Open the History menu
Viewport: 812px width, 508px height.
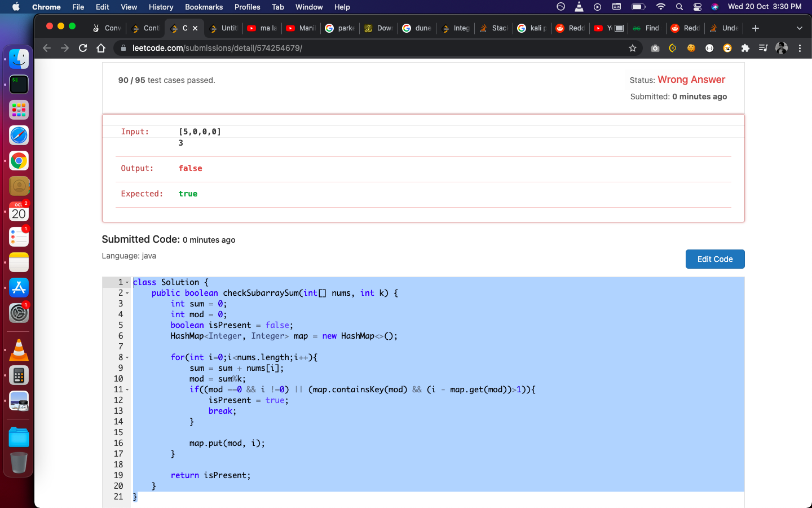[x=161, y=7]
